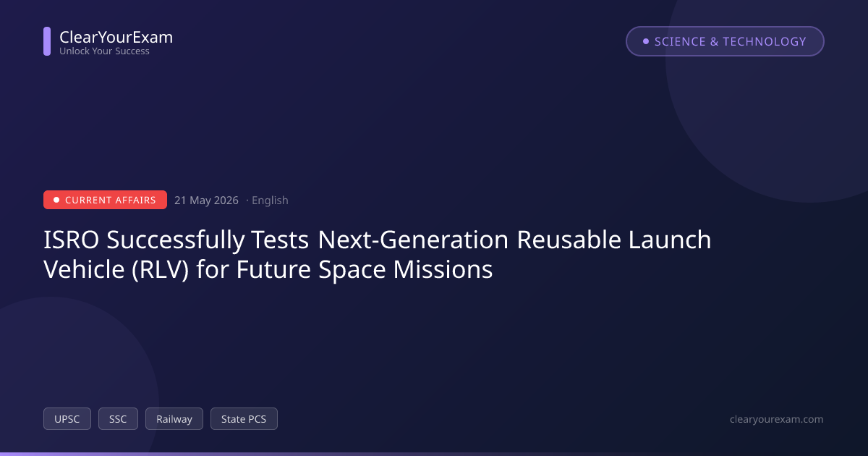Select the State PCS tag

coord(244,419)
